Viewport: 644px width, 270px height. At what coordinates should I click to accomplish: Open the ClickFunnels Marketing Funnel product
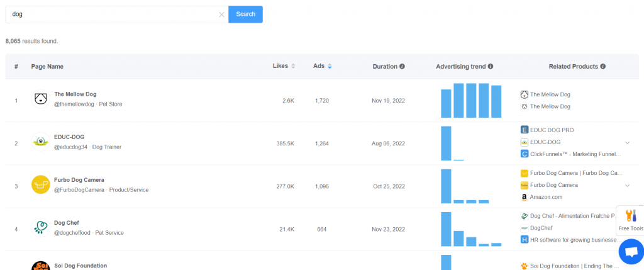571,154
